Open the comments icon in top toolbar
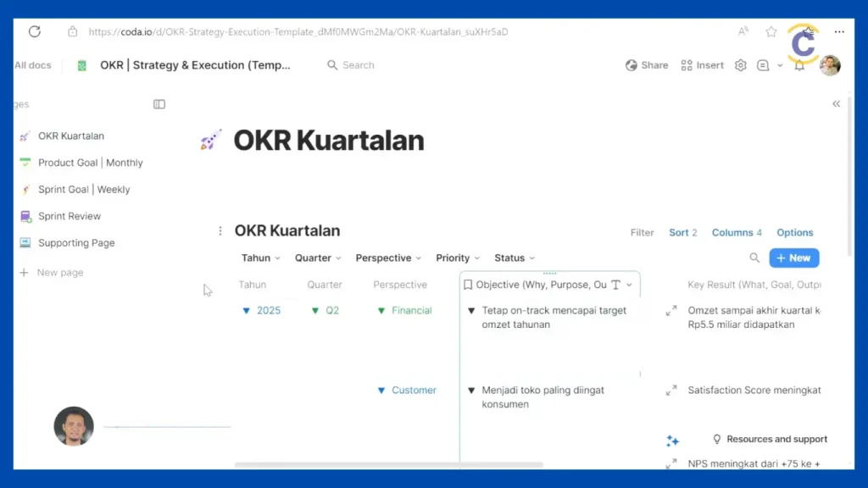This screenshot has height=488, width=868. pyautogui.click(x=763, y=65)
